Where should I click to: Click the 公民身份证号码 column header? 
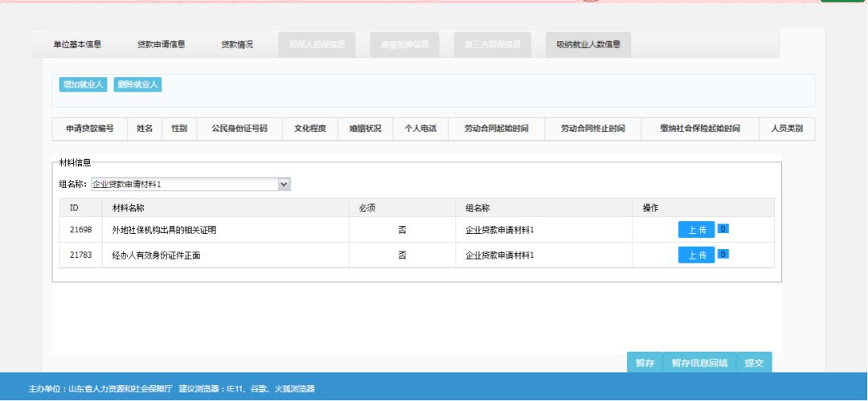point(240,129)
